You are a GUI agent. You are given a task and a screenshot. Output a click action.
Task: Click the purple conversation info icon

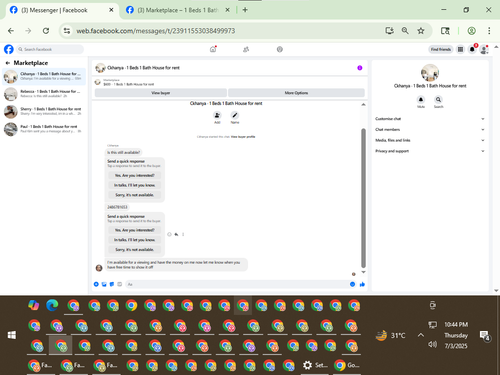click(x=360, y=68)
